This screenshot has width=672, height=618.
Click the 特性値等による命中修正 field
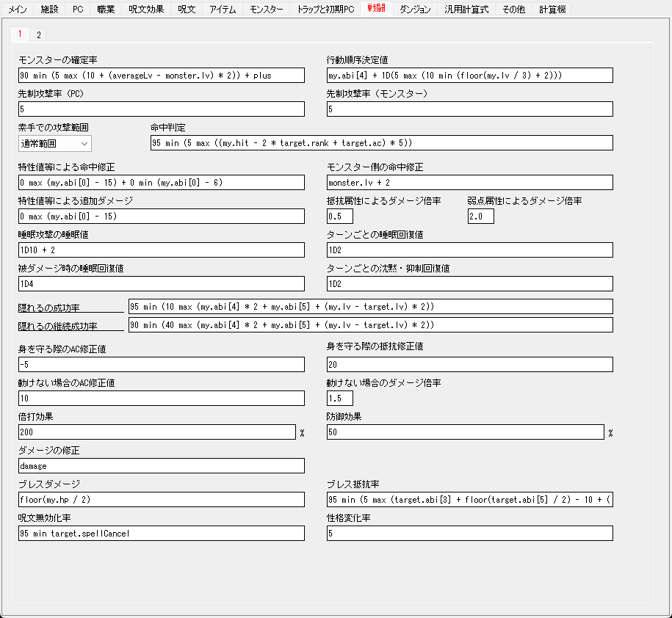(162, 183)
